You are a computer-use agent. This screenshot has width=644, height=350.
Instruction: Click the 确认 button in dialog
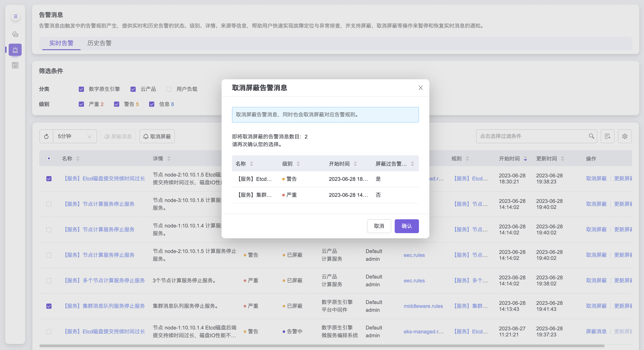pos(406,226)
